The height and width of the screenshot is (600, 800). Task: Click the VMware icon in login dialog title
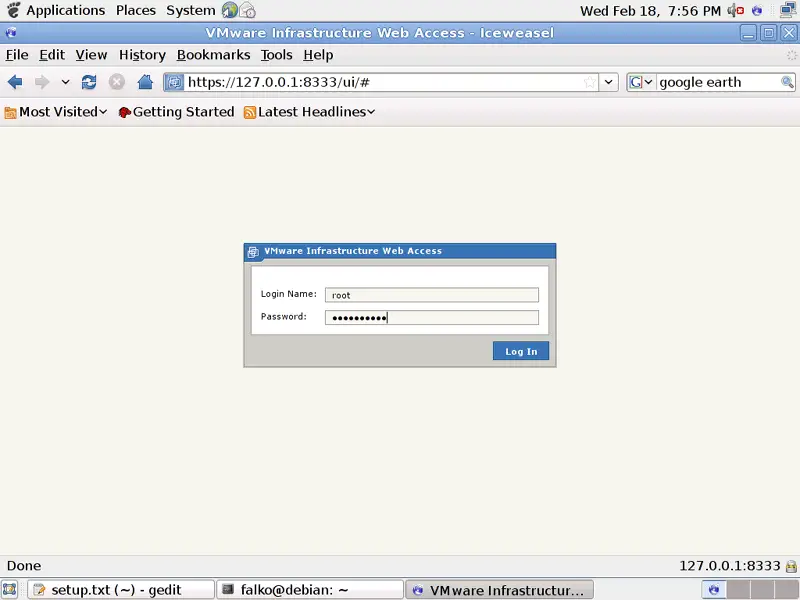(253, 252)
